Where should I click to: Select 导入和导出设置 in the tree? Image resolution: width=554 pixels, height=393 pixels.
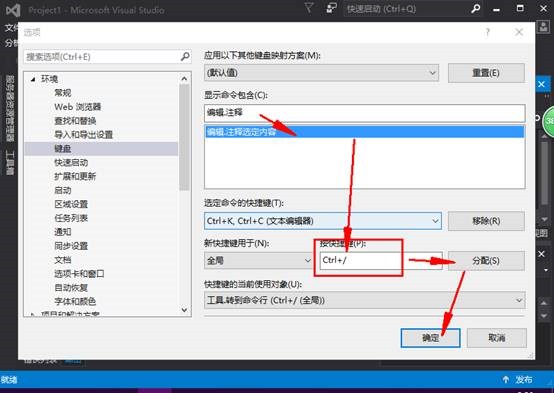click(83, 135)
